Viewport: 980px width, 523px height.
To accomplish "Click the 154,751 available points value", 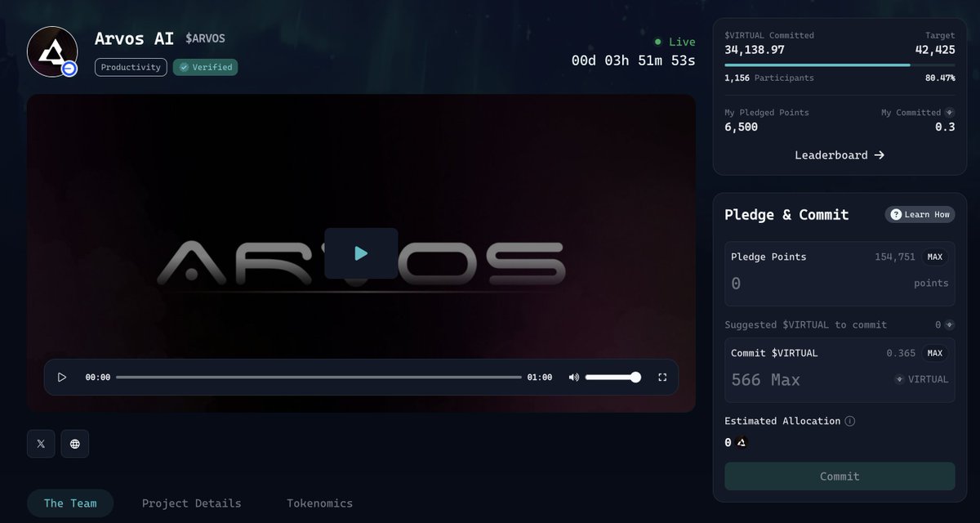I will 895,257.
